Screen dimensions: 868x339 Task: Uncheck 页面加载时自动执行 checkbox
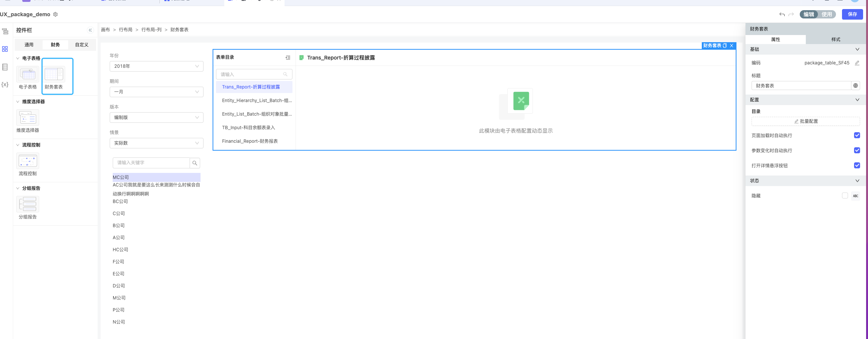(857, 135)
